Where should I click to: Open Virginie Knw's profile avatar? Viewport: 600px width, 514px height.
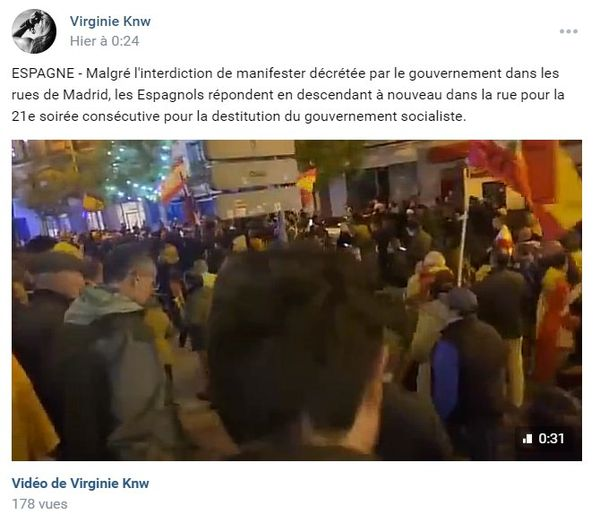[x=34, y=31]
